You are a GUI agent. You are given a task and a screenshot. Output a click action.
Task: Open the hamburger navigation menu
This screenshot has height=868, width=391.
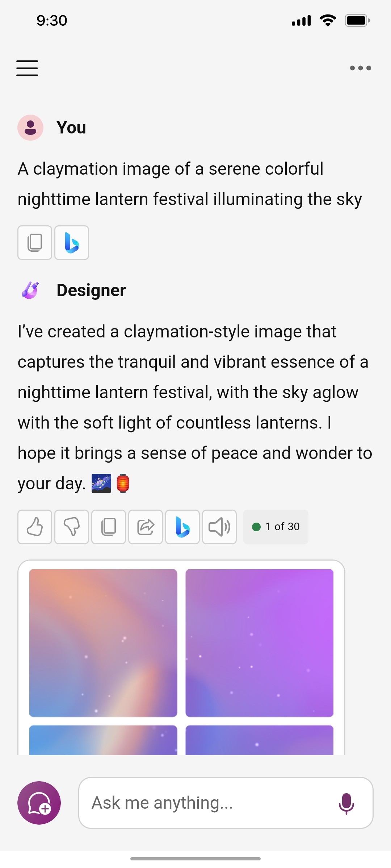tap(27, 68)
